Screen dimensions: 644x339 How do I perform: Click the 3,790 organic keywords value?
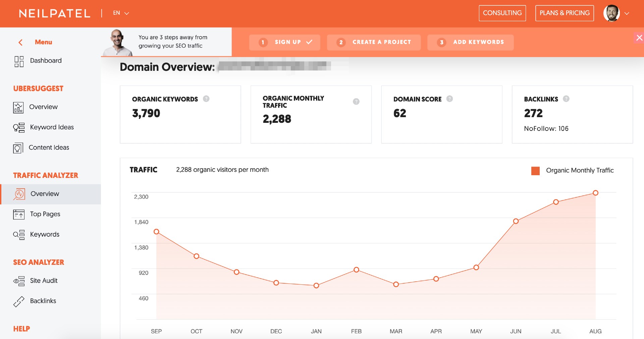[x=146, y=113]
